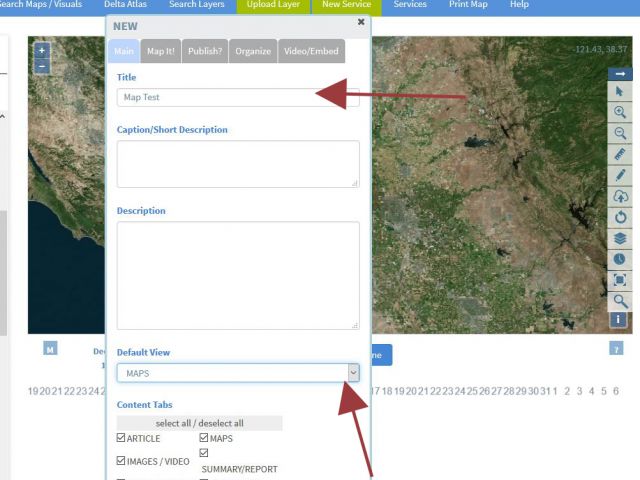Select the pointer arrow map tool
640x480 pixels.
[620, 93]
